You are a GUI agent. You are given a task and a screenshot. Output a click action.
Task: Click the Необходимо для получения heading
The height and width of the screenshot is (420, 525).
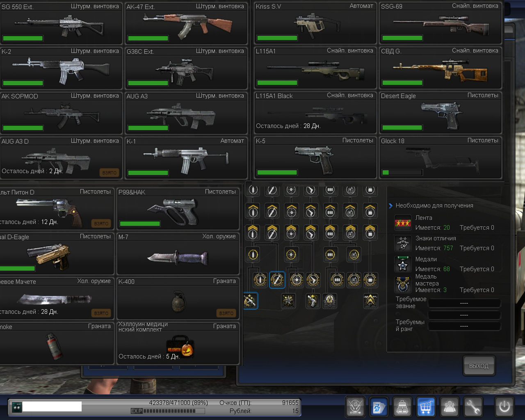[434, 205]
